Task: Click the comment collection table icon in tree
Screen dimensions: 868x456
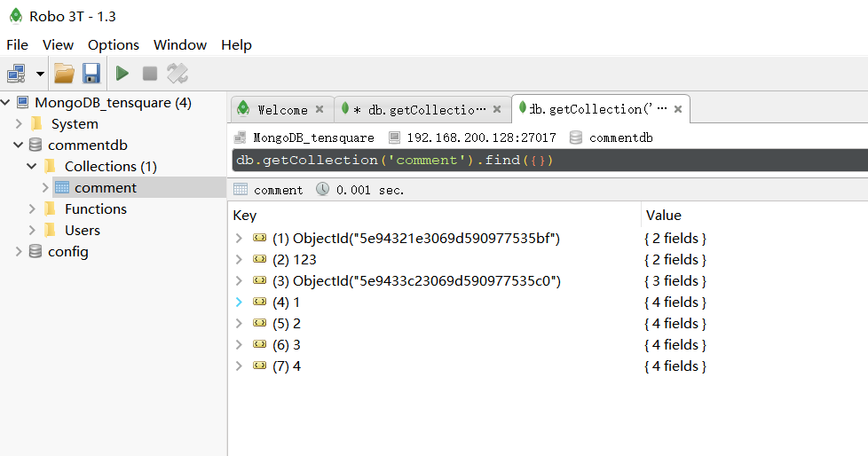Action: pyautogui.click(x=62, y=187)
